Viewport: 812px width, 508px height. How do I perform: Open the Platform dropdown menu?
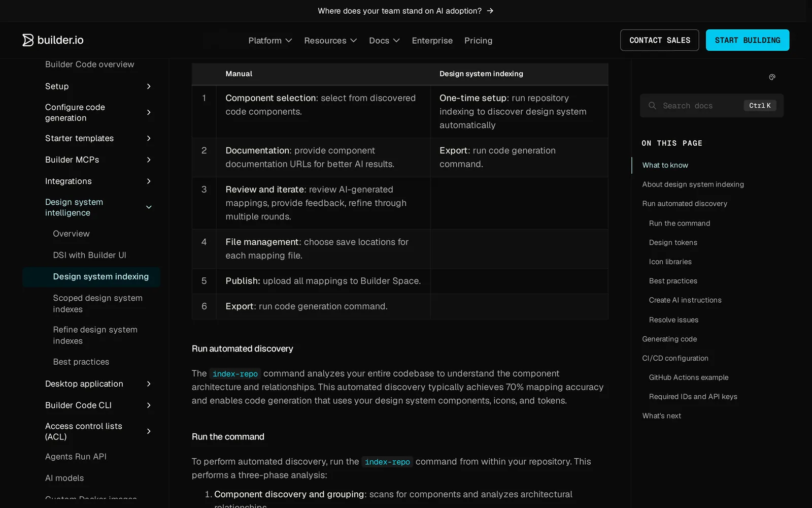(270, 41)
